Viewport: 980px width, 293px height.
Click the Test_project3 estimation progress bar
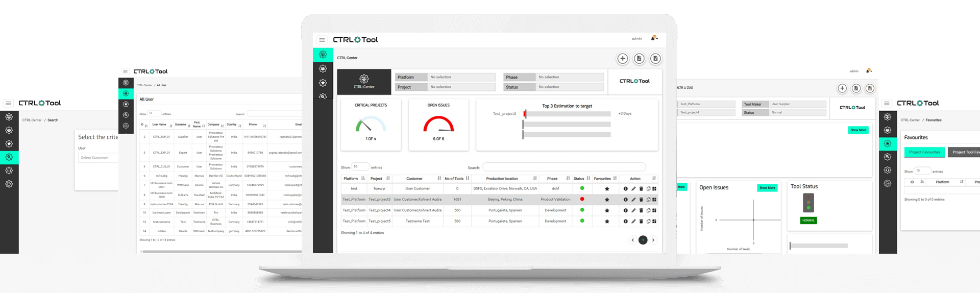point(567,114)
